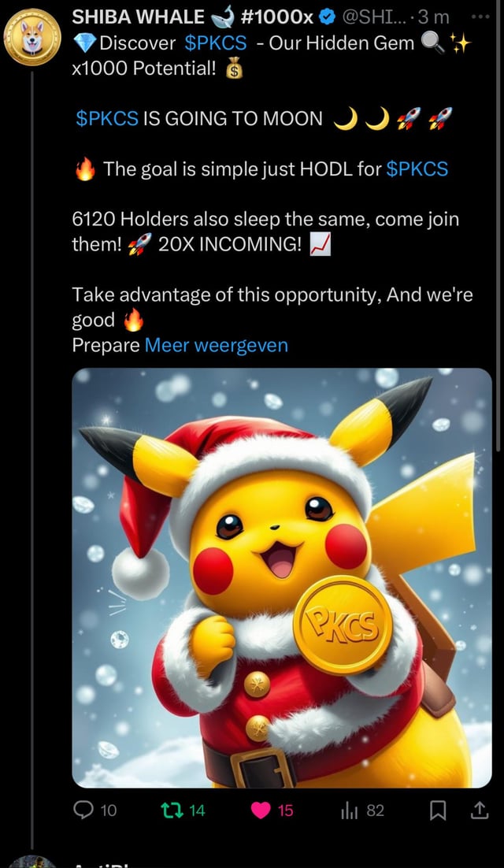Screen dimensions: 504x868
Task: Click the SHIBA WHALE display name
Action: point(139,17)
